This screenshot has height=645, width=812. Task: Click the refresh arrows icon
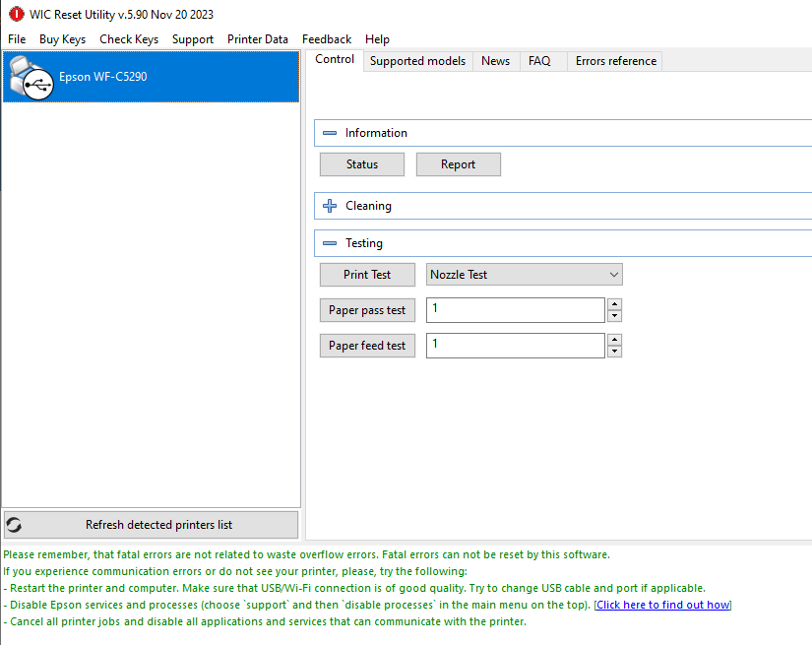point(14,525)
